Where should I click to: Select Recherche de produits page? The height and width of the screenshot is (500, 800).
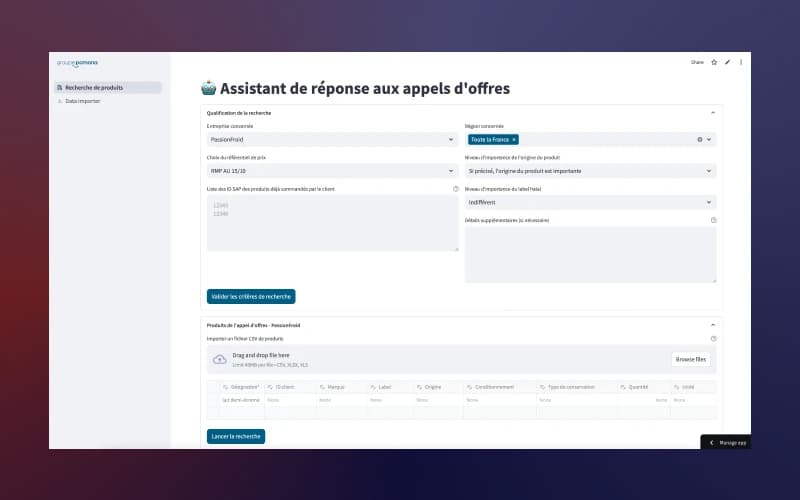tap(108, 88)
